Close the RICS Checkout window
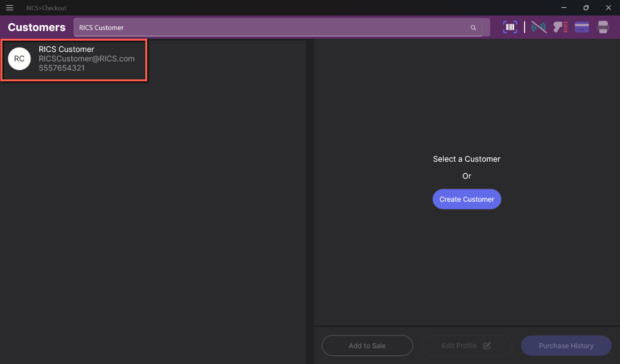Screen dimensions: 620x364 (x=608, y=8)
